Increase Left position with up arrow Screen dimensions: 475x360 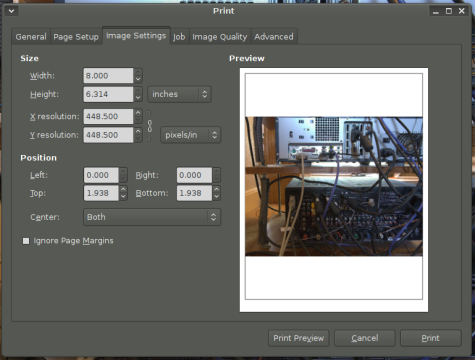123,171
